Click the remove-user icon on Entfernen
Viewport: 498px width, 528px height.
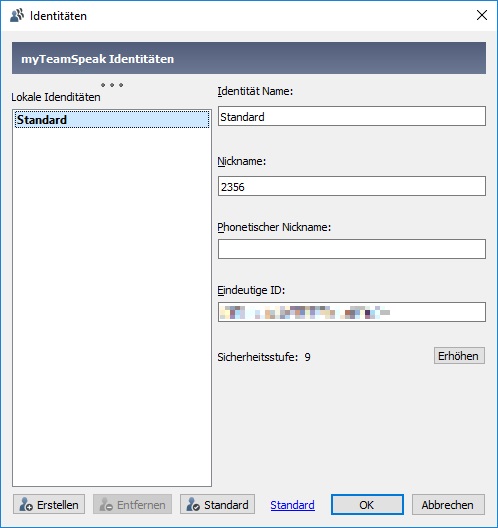point(106,505)
